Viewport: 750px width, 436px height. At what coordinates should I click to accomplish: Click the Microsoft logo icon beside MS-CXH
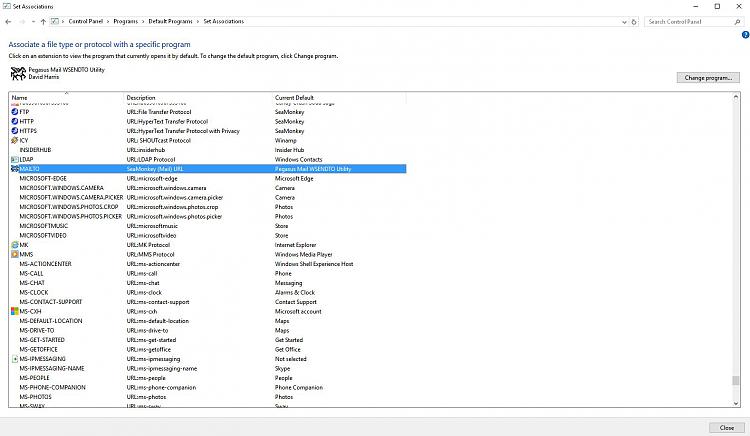[15, 311]
